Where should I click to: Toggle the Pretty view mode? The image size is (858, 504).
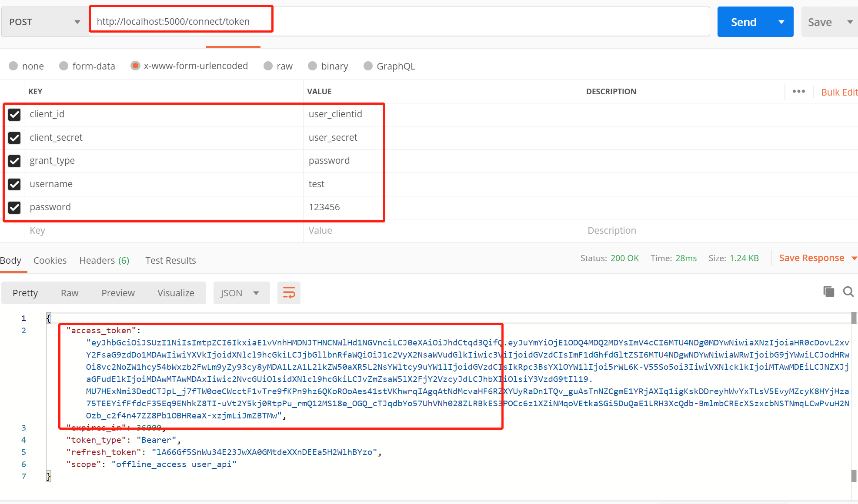[x=26, y=292]
